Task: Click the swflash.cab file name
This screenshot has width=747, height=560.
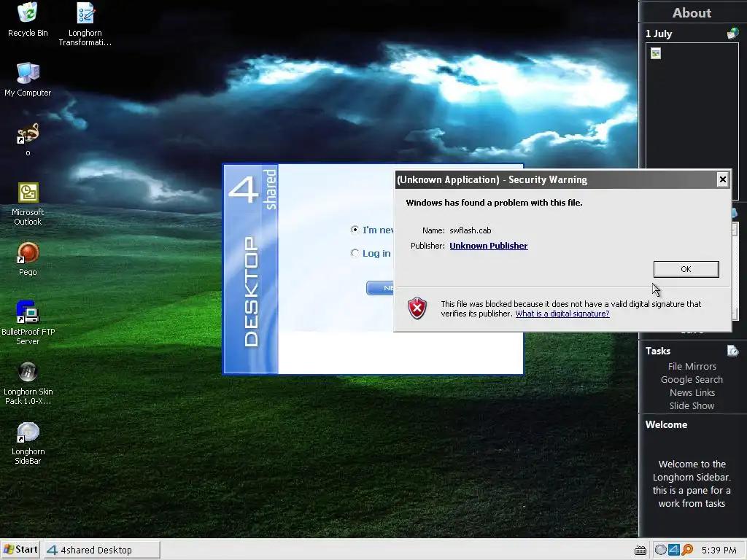Action: pyautogui.click(x=471, y=230)
